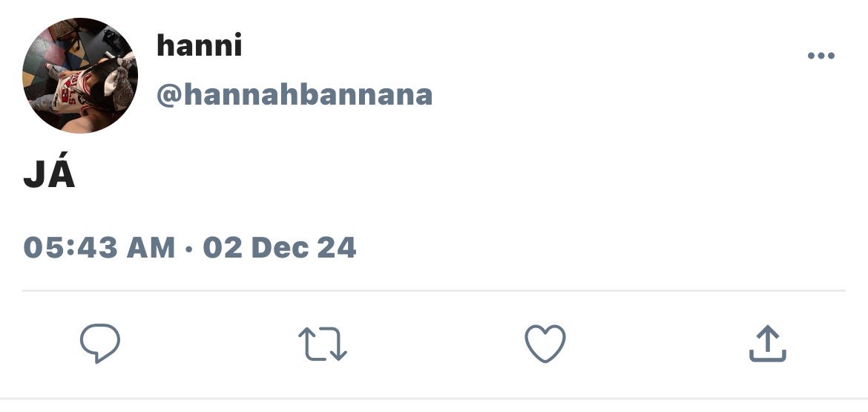Show tweet actions via the top-right dots
Viewport: 868px width, 412px height.
(x=821, y=56)
